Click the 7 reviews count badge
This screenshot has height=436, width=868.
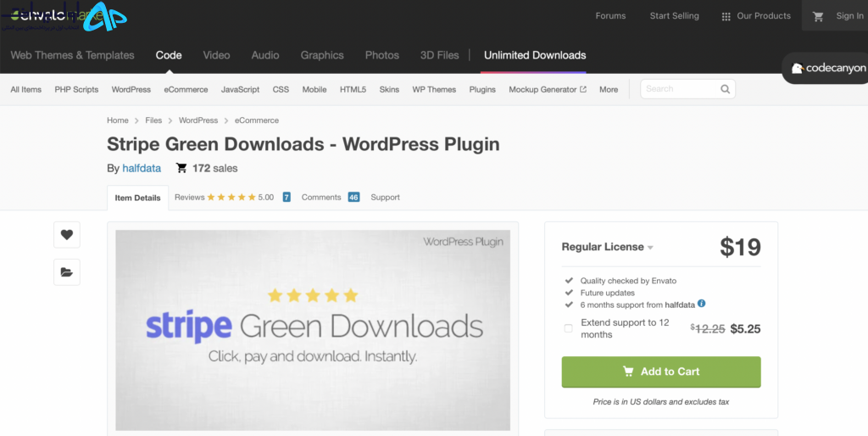pyautogui.click(x=287, y=198)
